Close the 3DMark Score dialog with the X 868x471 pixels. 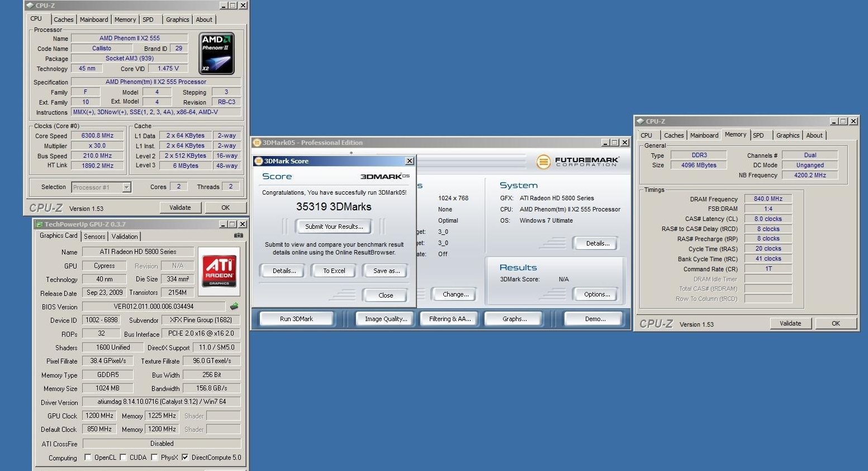coord(409,161)
